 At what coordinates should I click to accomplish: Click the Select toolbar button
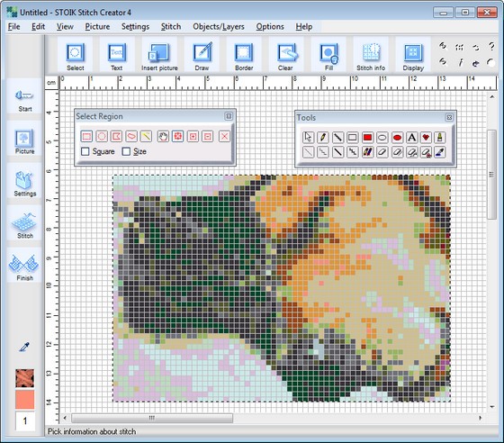[76, 55]
